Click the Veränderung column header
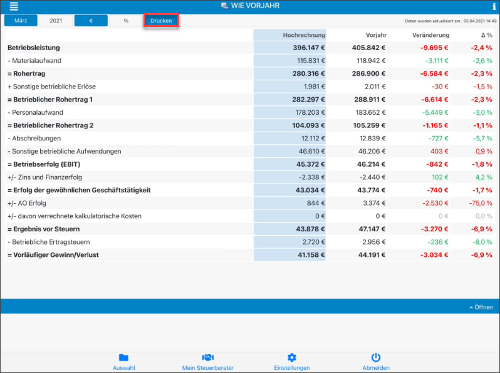500x373 pixels. pos(431,35)
